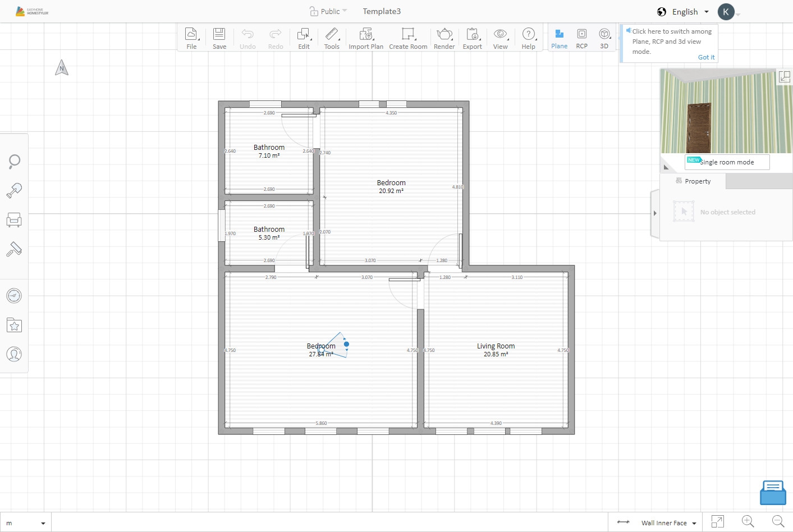Open the Import Plan tool
Image resolution: width=793 pixels, height=532 pixels.
coord(366,38)
